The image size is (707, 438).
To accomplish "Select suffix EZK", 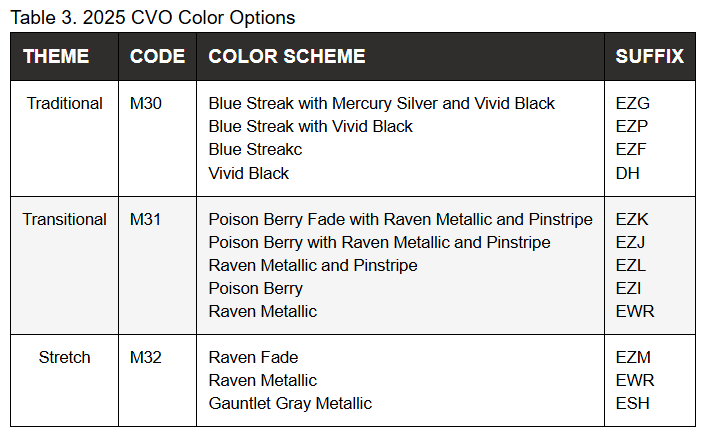I will (632, 219).
